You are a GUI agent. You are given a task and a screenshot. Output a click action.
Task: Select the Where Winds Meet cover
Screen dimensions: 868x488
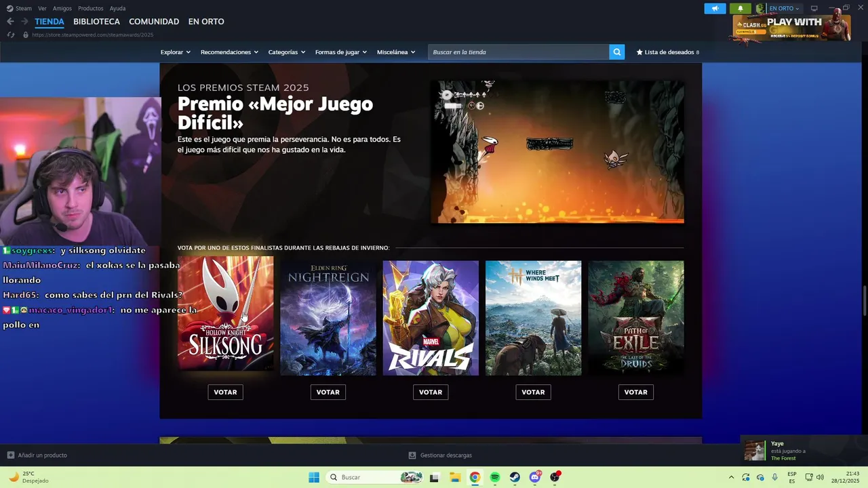tap(533, 318)
